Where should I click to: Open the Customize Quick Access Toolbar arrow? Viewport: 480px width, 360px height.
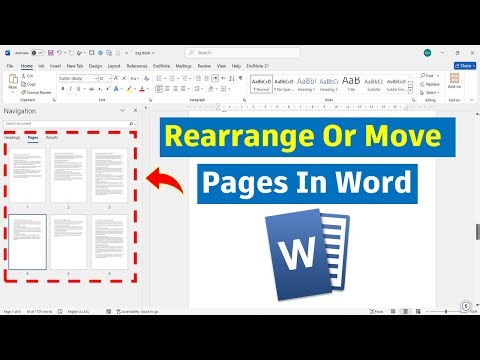coord(127,53)
